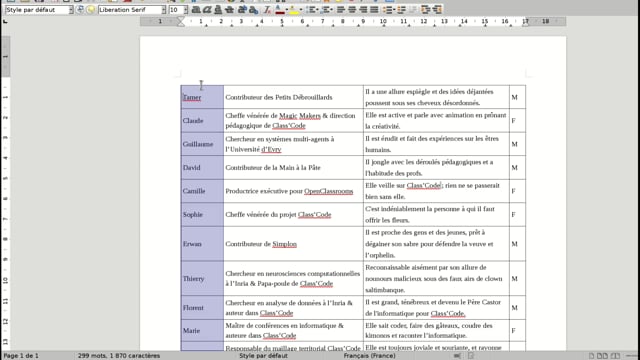This screenshot has width=640, height=360.
Task: Click the font size field showing 10
Action: 176,9
